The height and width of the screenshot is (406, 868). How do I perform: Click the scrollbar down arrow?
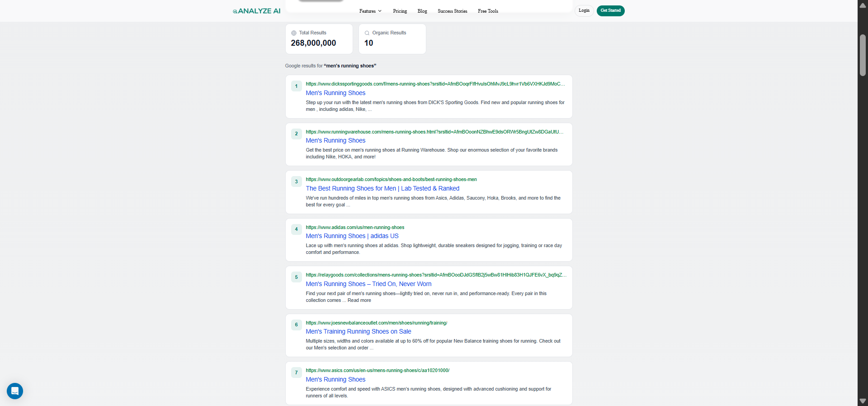pyautogui.click(x=863, y=401)
